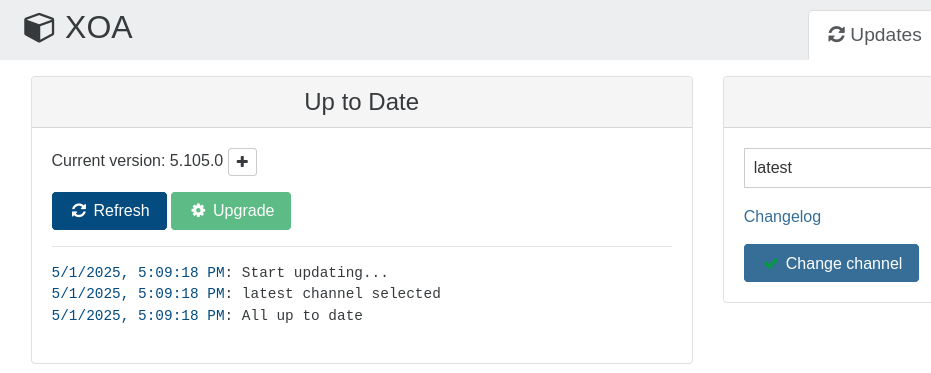This screenshot has height=373, width=931.
Task: Click the timestamp before 'All up to date'
Action: (x=138, y=315)
